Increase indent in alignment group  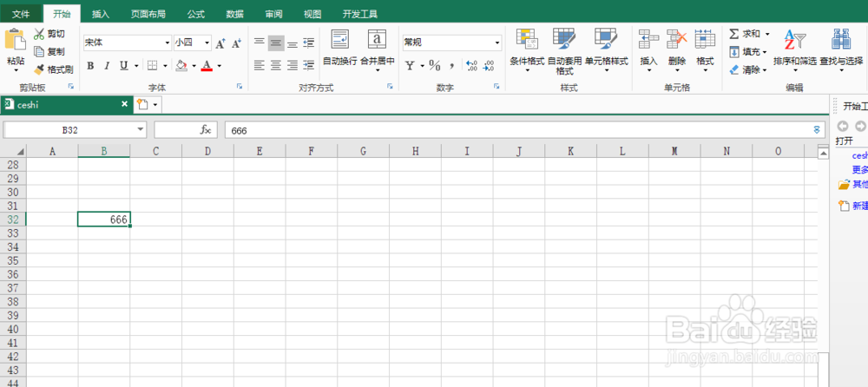point(309,65)
